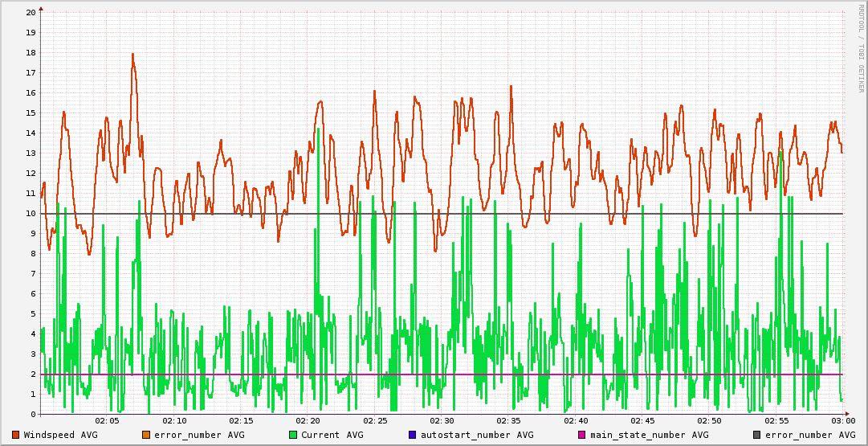The height and width of the screenshot is (446, 868).
Task: Click the y-axis value 18
Action: coord(31,52)
